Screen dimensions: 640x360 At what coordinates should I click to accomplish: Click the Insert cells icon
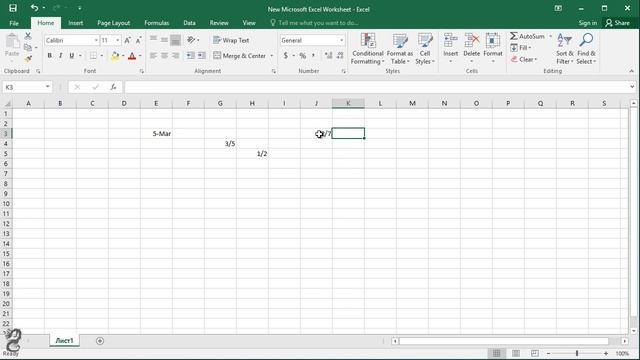click(x=451, y=41)
